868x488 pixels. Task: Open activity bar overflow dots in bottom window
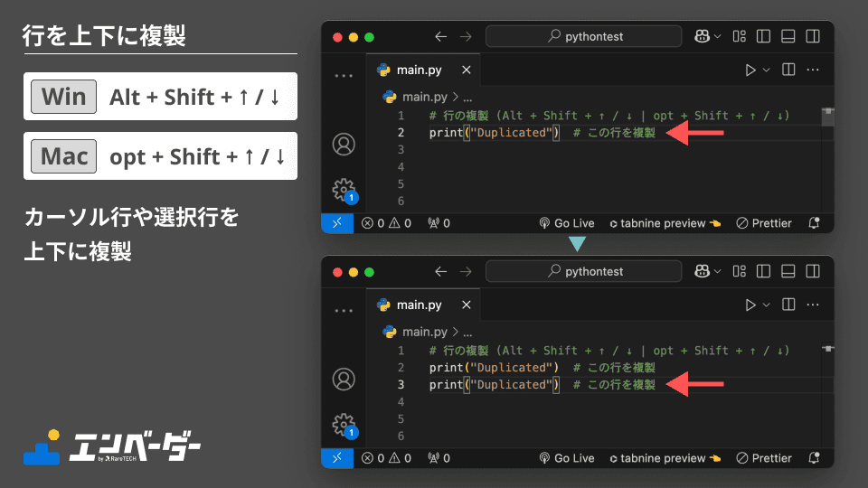point(344,310)
